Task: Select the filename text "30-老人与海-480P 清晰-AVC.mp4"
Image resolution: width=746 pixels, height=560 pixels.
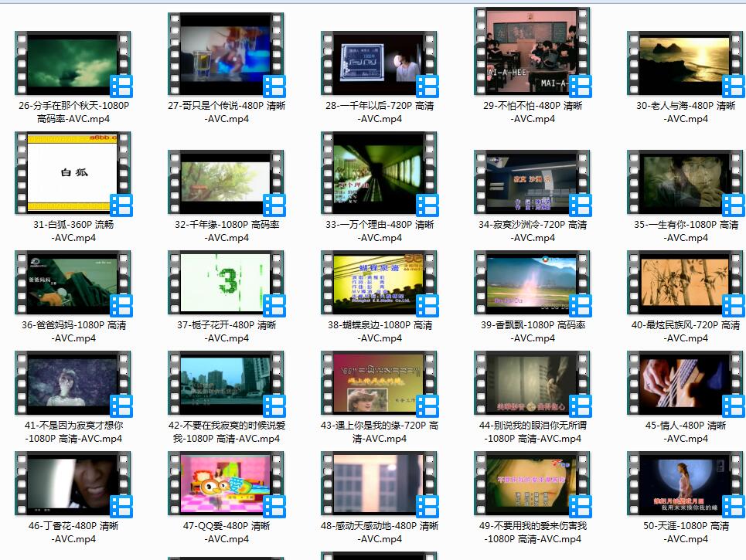Action: 686,112
